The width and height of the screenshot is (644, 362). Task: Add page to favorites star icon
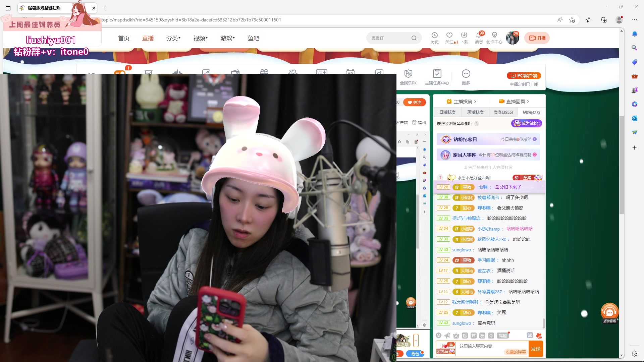[572, 20]
